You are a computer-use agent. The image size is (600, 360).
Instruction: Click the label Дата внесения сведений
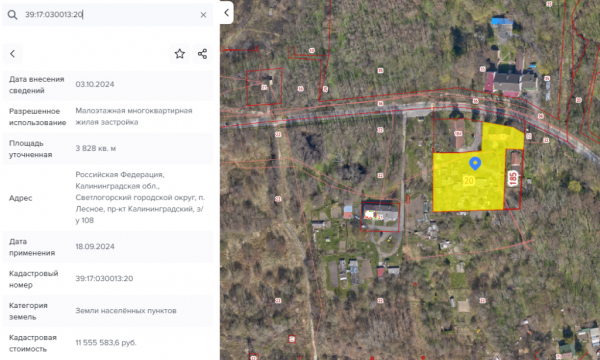pyautogui.click(x=36, y=85)
